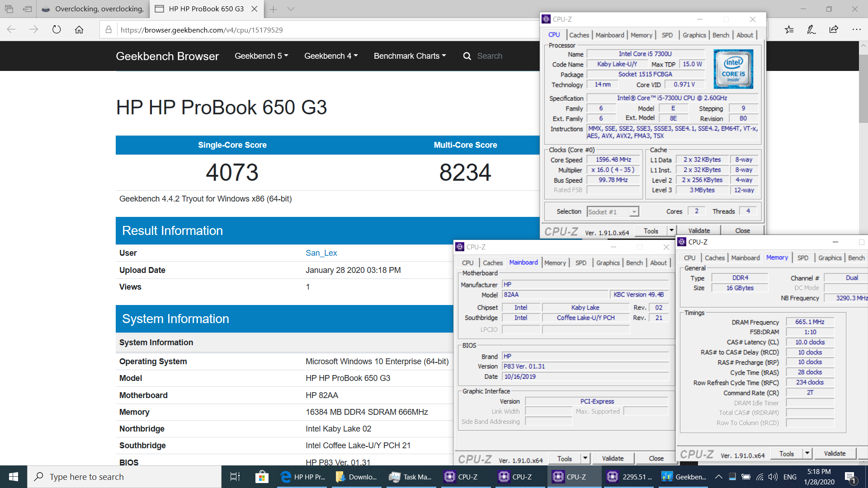The width and height of the screenshot is (868, 488).
Task: Open the Windows Start menu
Action: pyautogui.click(x=14, y=477)
